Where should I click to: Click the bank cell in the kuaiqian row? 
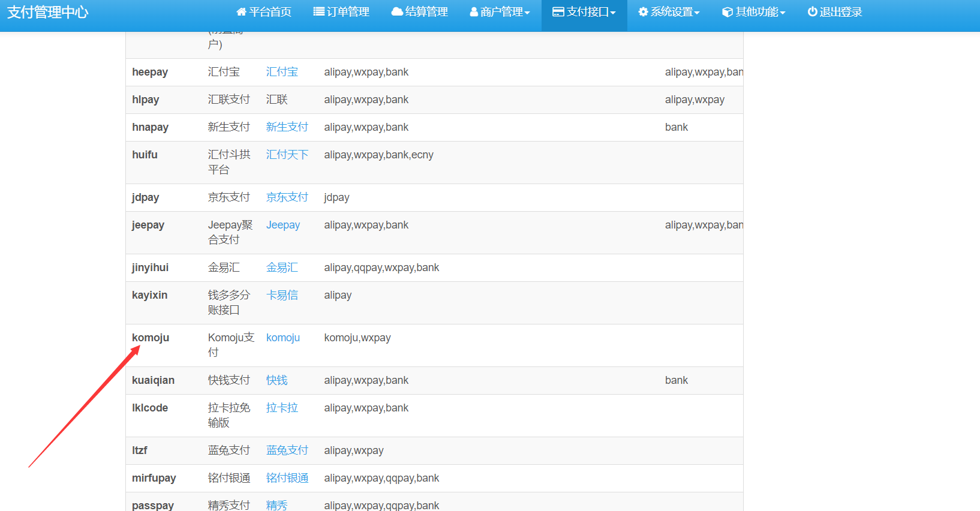(677, 380)
